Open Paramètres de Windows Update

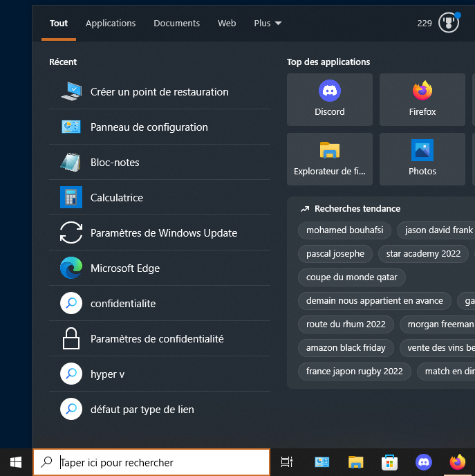click(160, 232)
